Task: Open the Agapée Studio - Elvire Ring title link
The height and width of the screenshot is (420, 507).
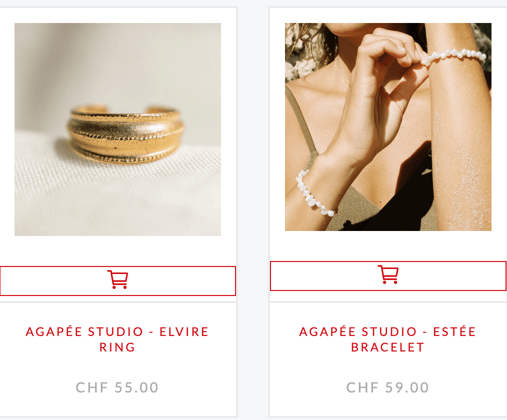Action: (117, 339)
